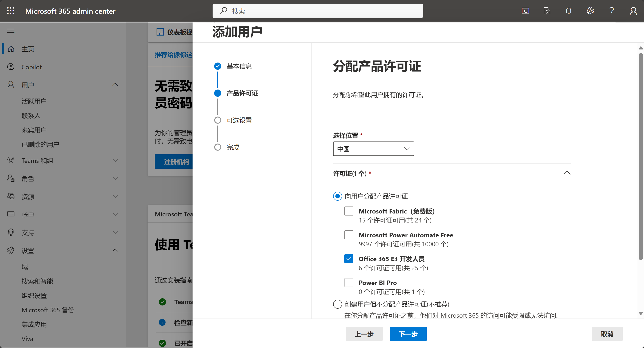Check Microsoft Power Automate Free license
Screen dimensions: 644x348
pos(349,235)
